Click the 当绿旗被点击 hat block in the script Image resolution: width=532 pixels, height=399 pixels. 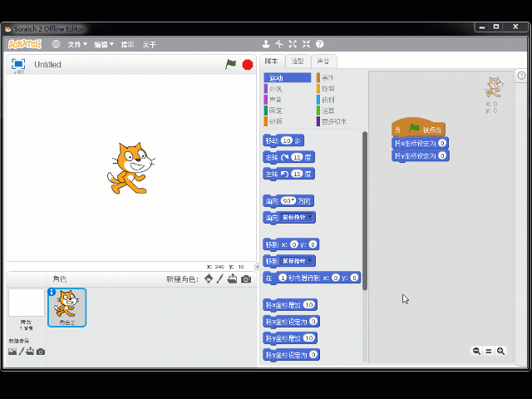418,127
